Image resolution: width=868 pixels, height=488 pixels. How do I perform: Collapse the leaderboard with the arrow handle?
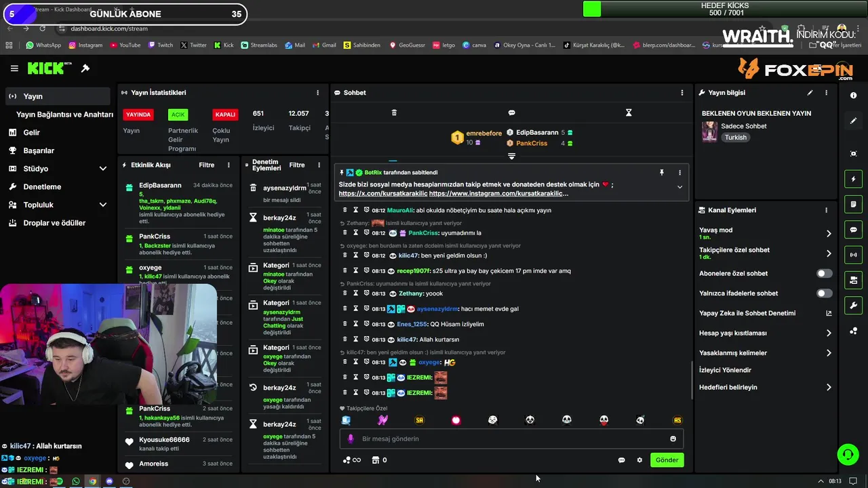click(x=511, y=157)
